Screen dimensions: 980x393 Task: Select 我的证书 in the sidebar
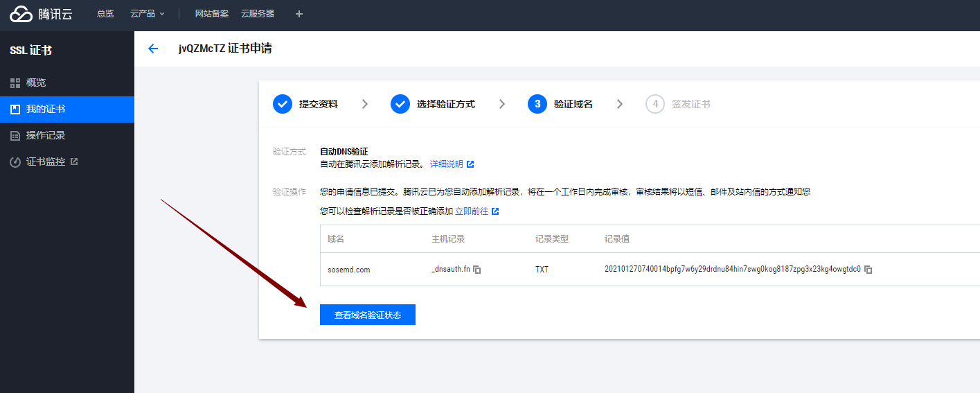[46, 110]
